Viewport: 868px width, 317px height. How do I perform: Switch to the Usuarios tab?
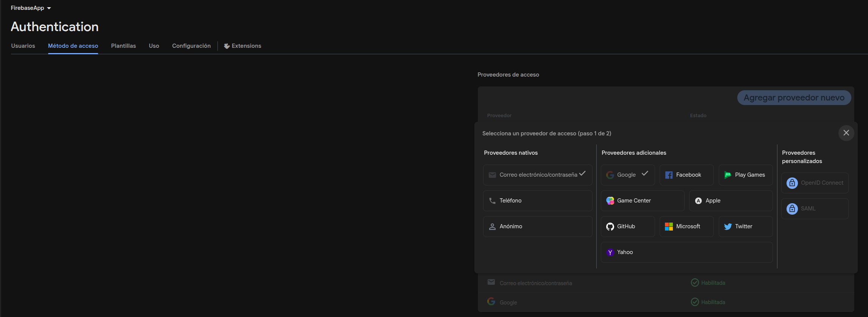pos(23,46)
